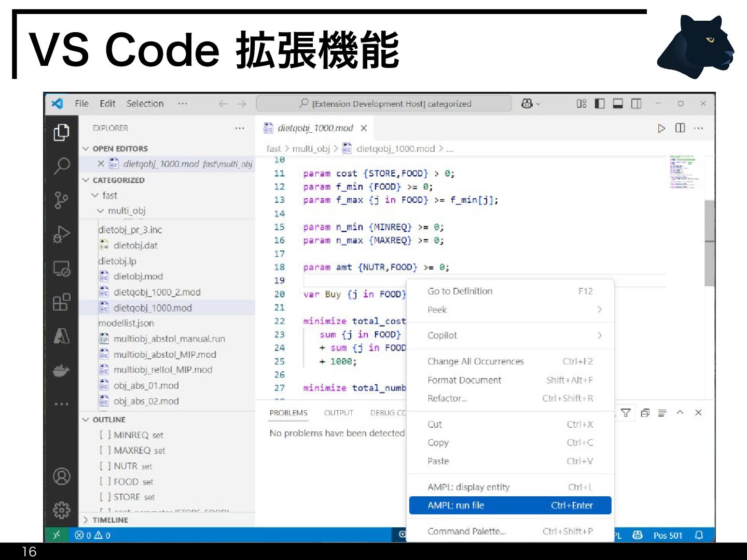This screenshot has width=747, height=560.
Task: Close the bottom panel
Action: 698,413
